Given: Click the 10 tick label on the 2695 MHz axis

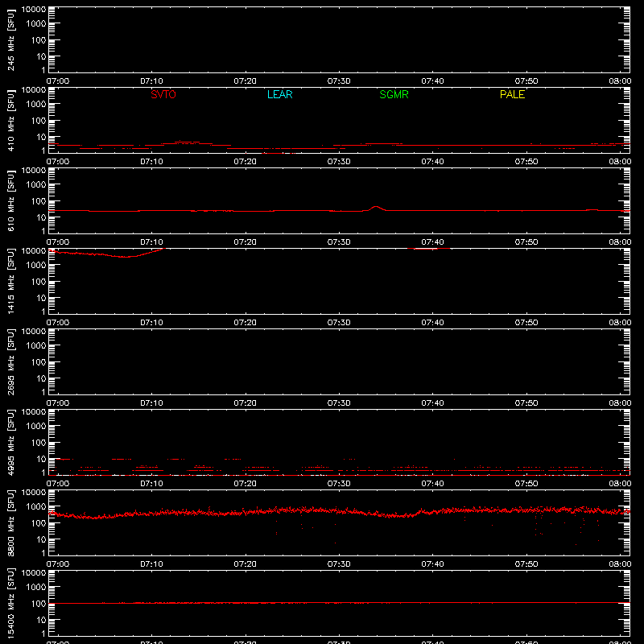Looking at the screenshot, I should point(41,378).
